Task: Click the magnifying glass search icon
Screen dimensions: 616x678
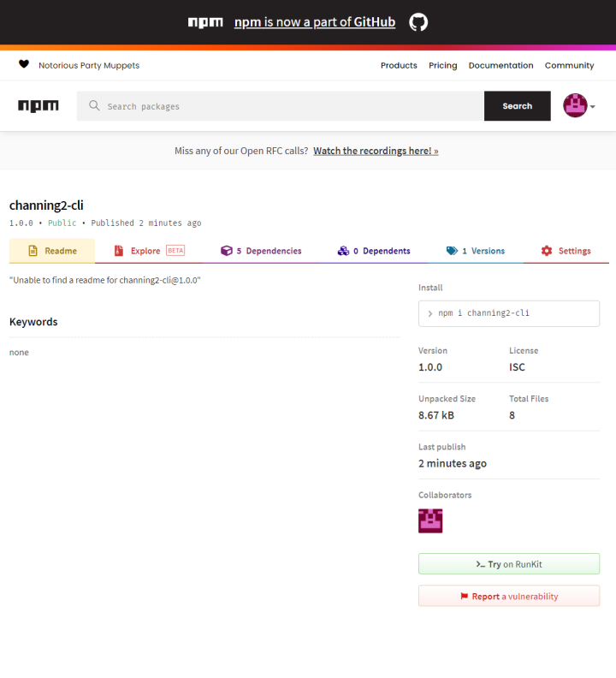Action: tap(94, 105)
